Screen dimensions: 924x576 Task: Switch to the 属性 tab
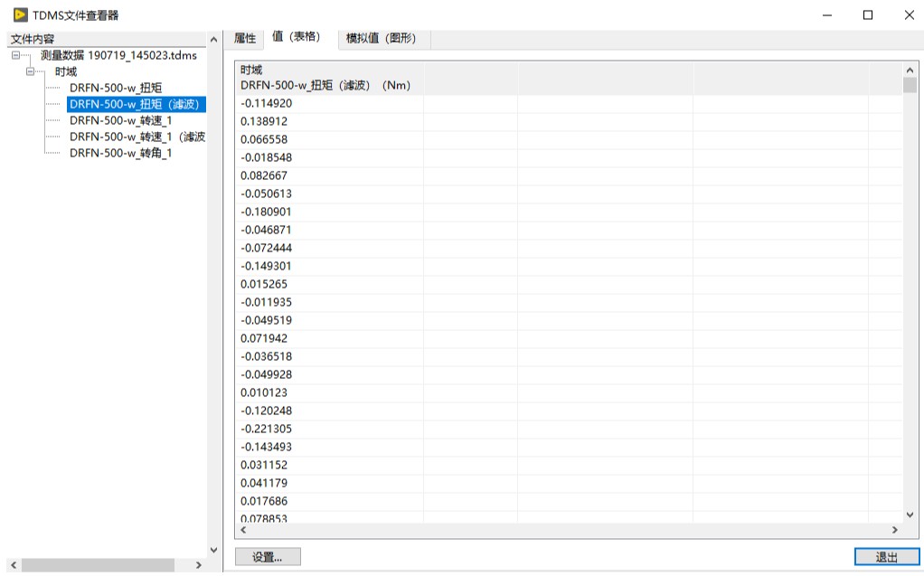[247, 40]
